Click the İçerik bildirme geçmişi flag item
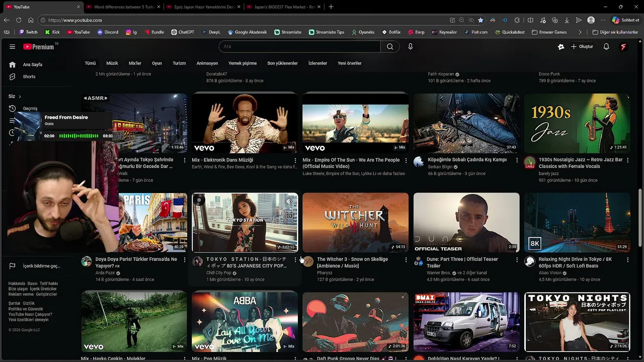The image size is (644, 362). pos(35,266)
